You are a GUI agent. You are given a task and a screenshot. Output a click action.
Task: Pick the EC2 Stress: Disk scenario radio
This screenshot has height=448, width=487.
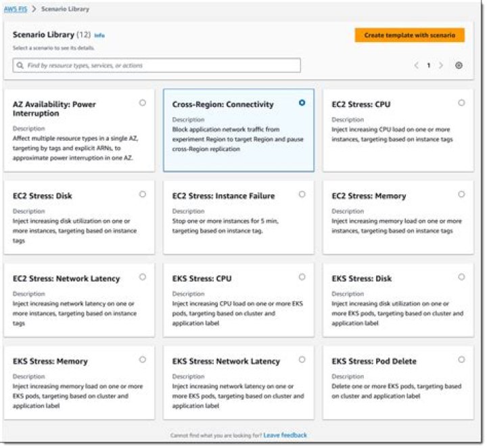(x=142, y=194)
